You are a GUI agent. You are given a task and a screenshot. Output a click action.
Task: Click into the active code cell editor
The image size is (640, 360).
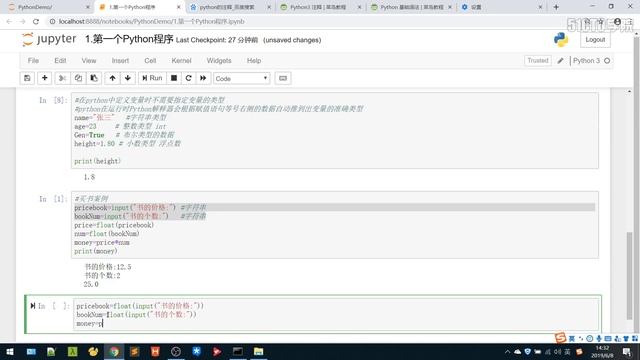click(x=336, y=314)
